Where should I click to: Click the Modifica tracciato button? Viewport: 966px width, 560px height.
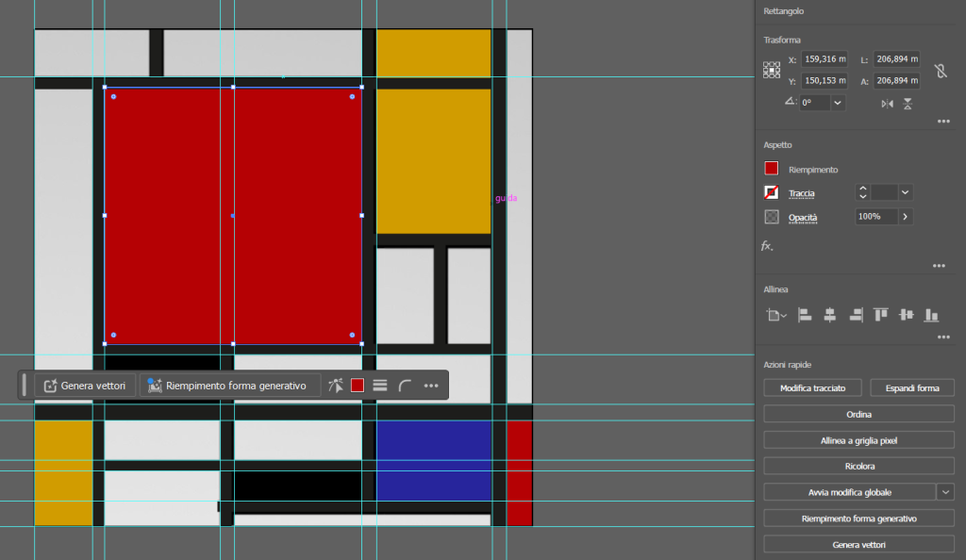812,388
